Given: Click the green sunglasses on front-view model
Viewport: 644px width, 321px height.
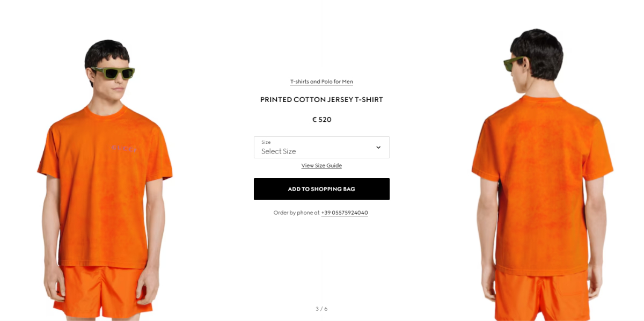Looking at the screenshot, I should (113, 73).
